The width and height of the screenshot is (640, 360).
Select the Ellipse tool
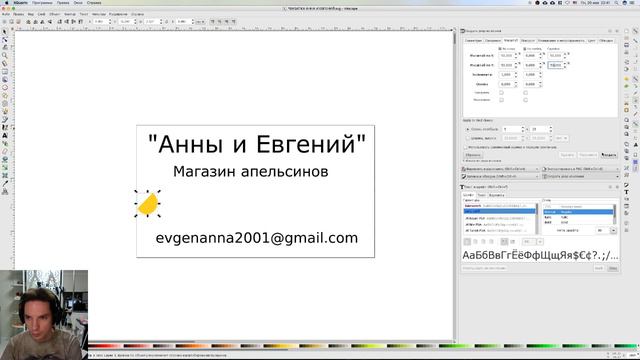(x=4, y=87)
